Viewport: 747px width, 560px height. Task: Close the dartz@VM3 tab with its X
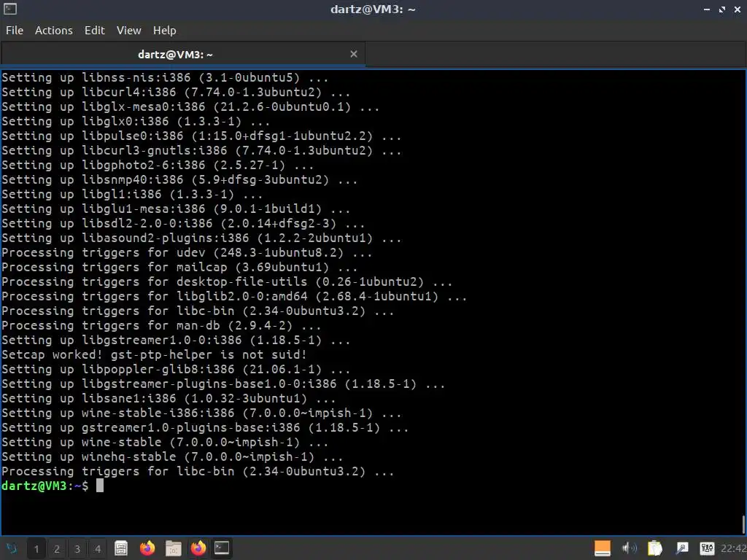click(354, 54)
